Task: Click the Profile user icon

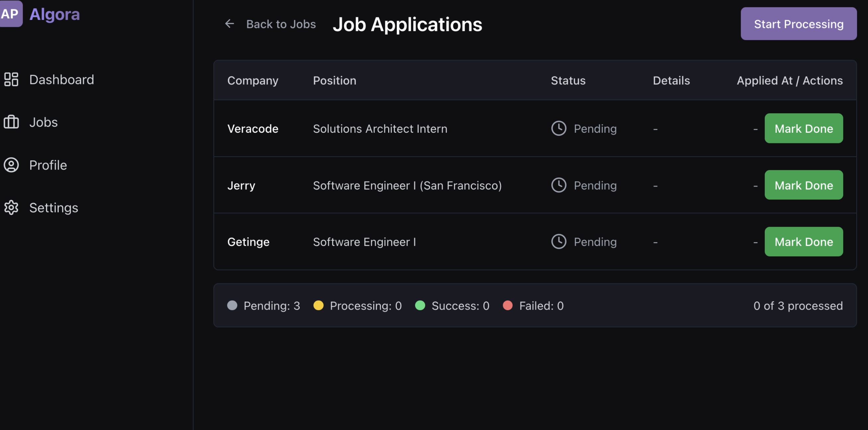Action: click(11, 165)
